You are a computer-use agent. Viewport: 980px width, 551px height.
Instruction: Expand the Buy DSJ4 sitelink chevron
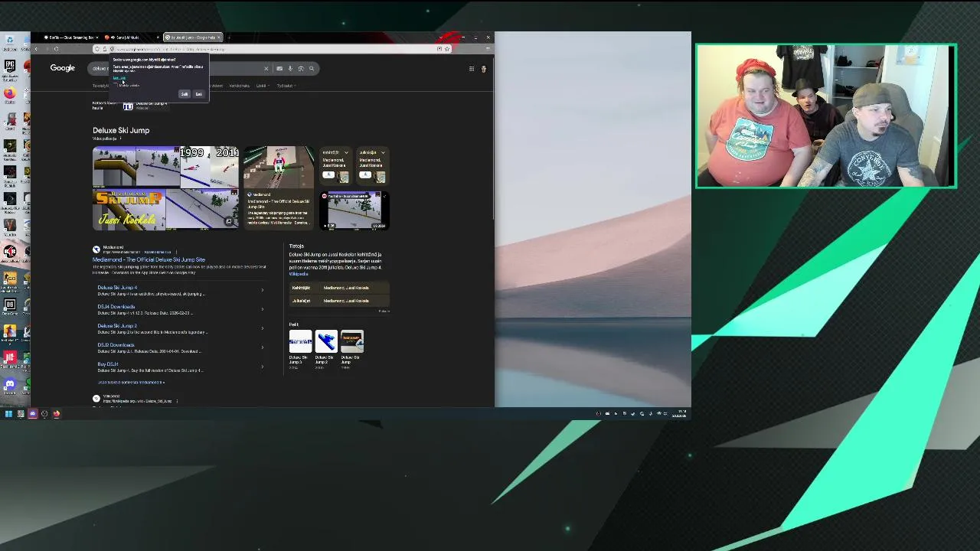(x=263, y=367)
